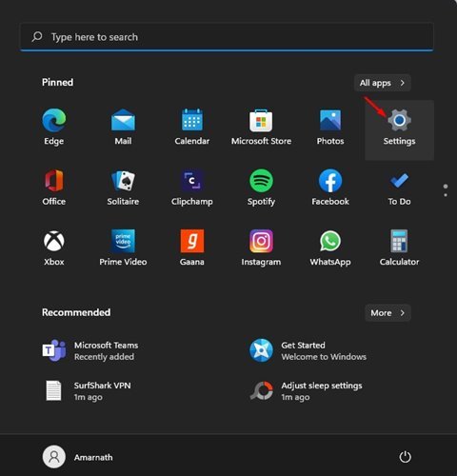The image size is (457, 476).
Task: Click the Amarnath user name
Action: coord(93,457)
